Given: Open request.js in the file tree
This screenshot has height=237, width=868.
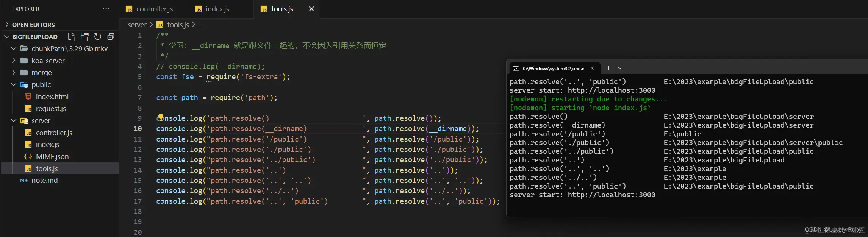Looking at the screenshot, I should click(51, 108).
